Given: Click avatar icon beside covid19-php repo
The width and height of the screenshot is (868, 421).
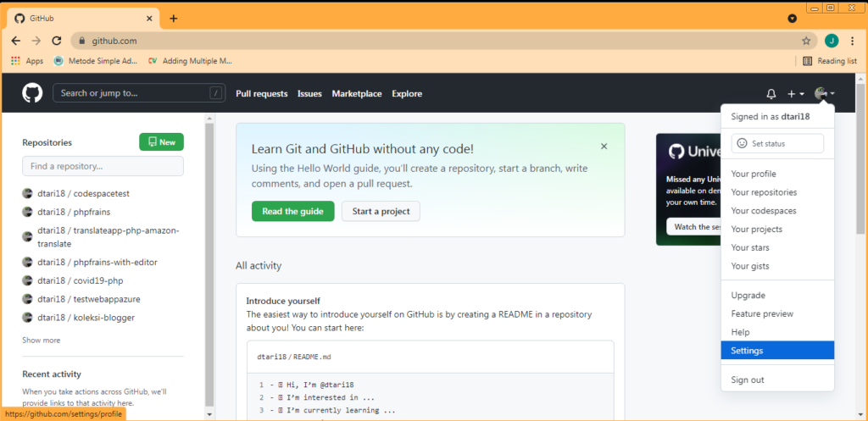Looking at the screenshot, I should pyautogui.click(x=27, y=280).
